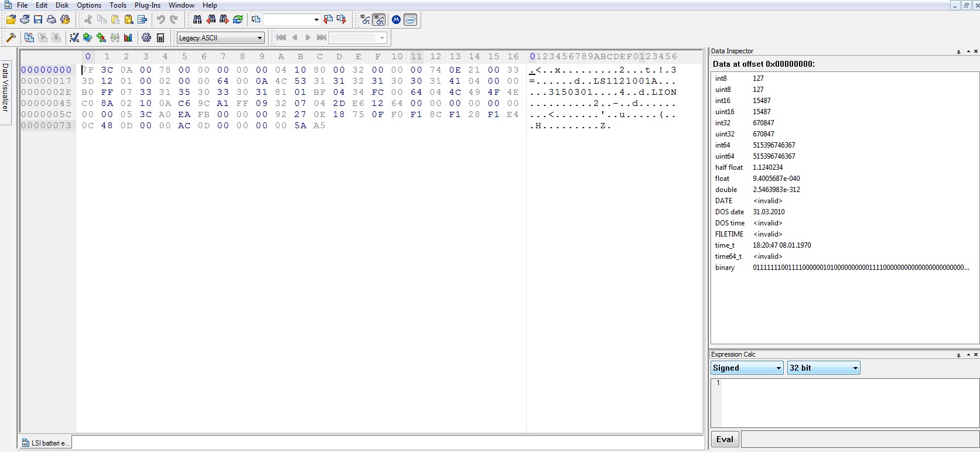Click the Print icon in the toolbar

click(52, 20)
